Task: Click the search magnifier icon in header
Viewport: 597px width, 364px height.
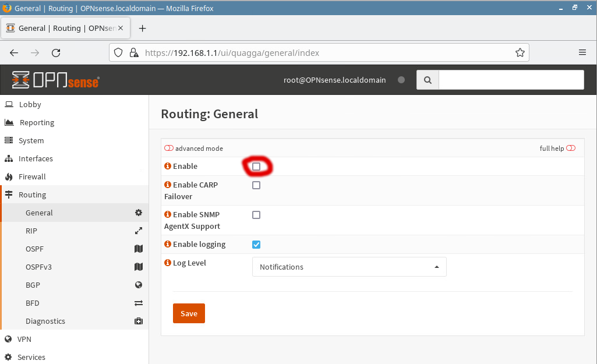Action: (428, 80)
